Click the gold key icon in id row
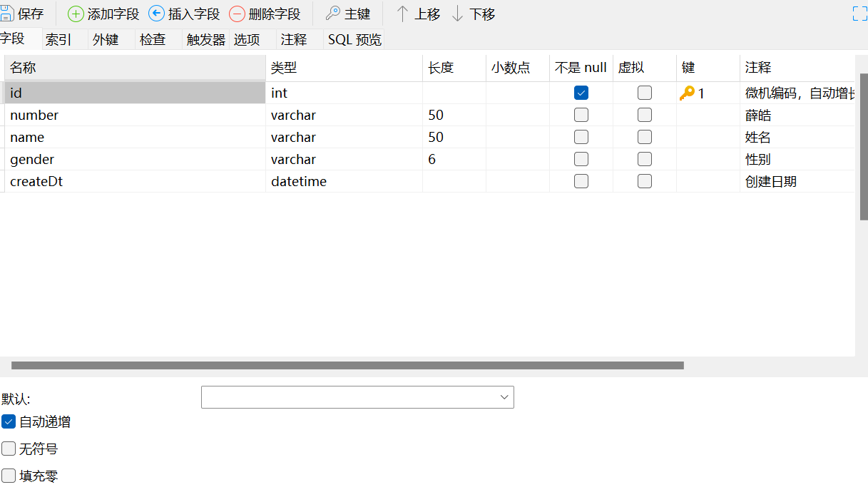The height and width of the screenshot is (502, 868). tap(687, 93)
